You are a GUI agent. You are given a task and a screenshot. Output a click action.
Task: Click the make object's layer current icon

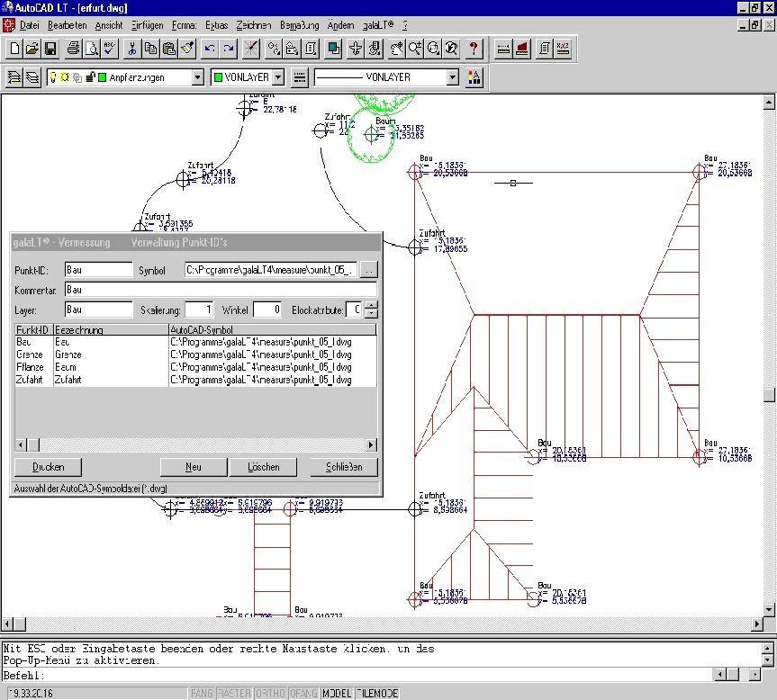(x=32, y=77)
